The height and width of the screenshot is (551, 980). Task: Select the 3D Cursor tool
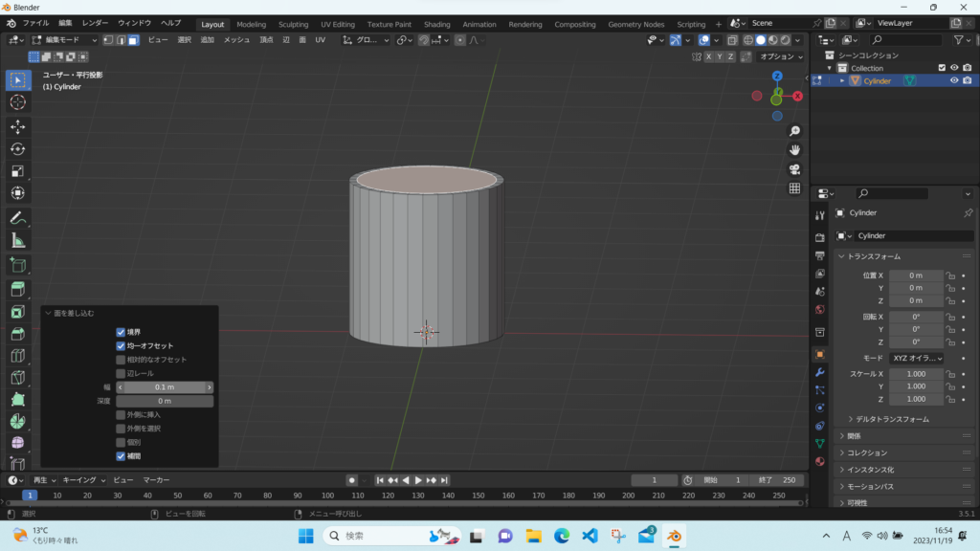coord(17,102)
